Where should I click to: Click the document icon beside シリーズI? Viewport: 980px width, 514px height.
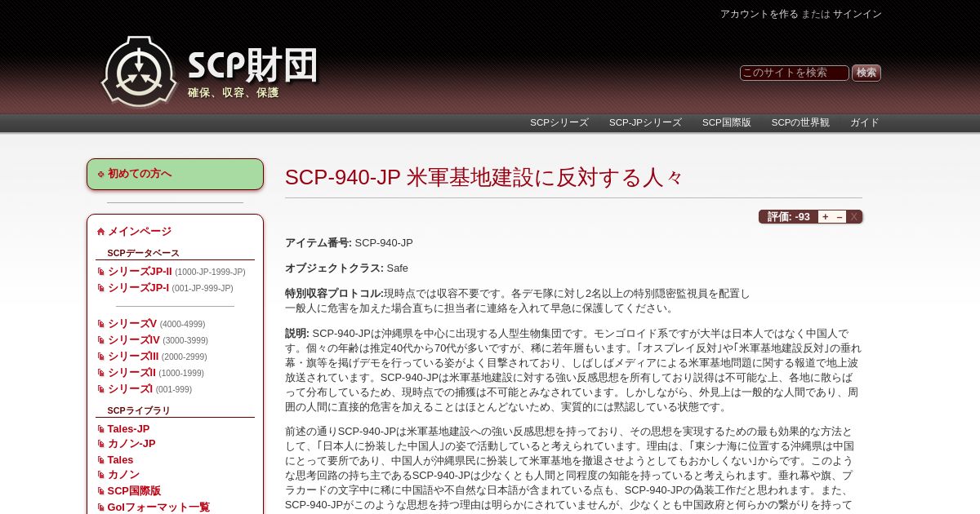[x=100, y=389]
